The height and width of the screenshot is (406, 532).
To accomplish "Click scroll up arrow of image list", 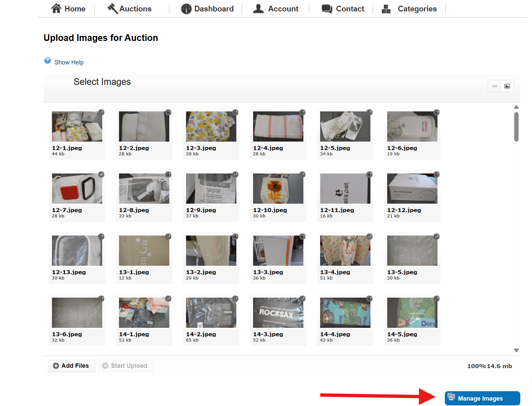I will pos(516,107).
